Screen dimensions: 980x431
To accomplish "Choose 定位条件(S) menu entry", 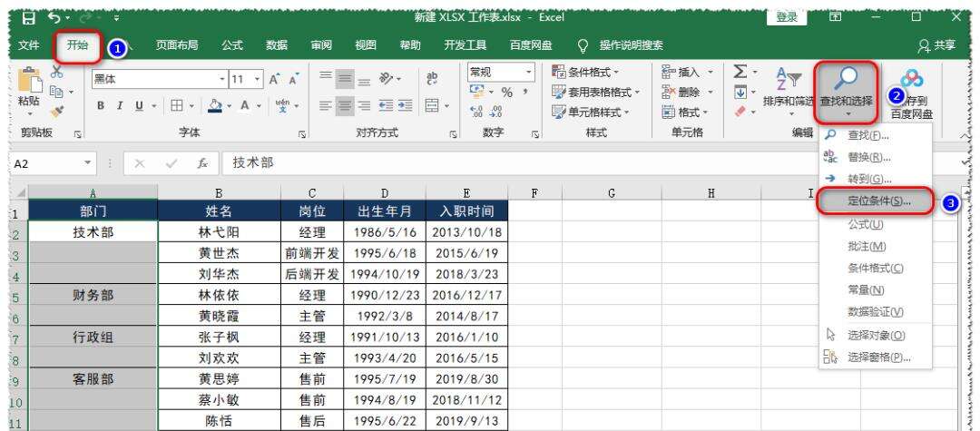I will click(x=876, y=201).
